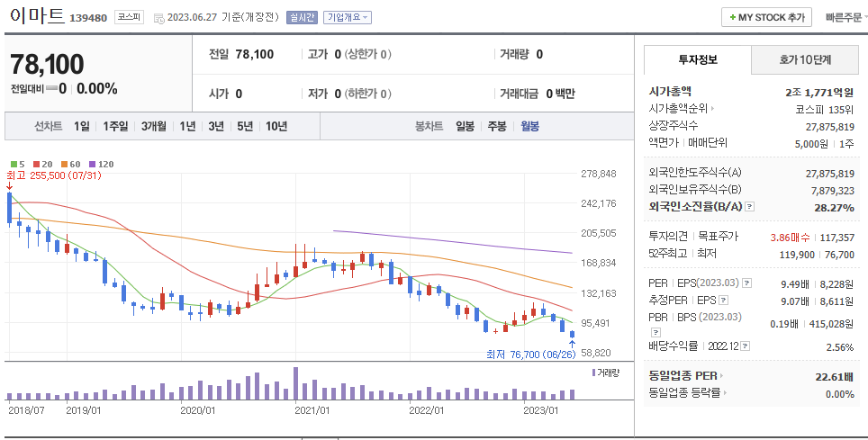Viewport: 868px width, 440px height.
Task: Click the 외국인소진율 value 28.27%
Action: pos(834,208)
